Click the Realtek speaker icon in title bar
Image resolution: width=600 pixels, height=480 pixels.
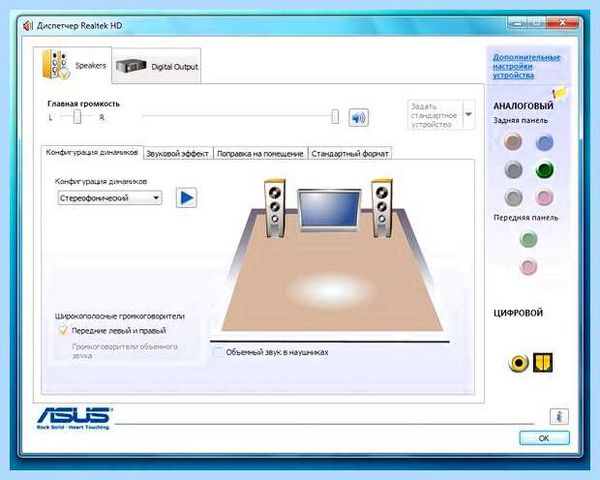[x=28, y=26]
